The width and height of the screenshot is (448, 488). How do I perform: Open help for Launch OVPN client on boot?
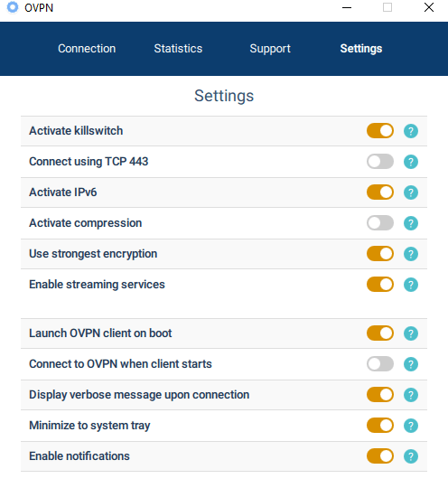411,333
